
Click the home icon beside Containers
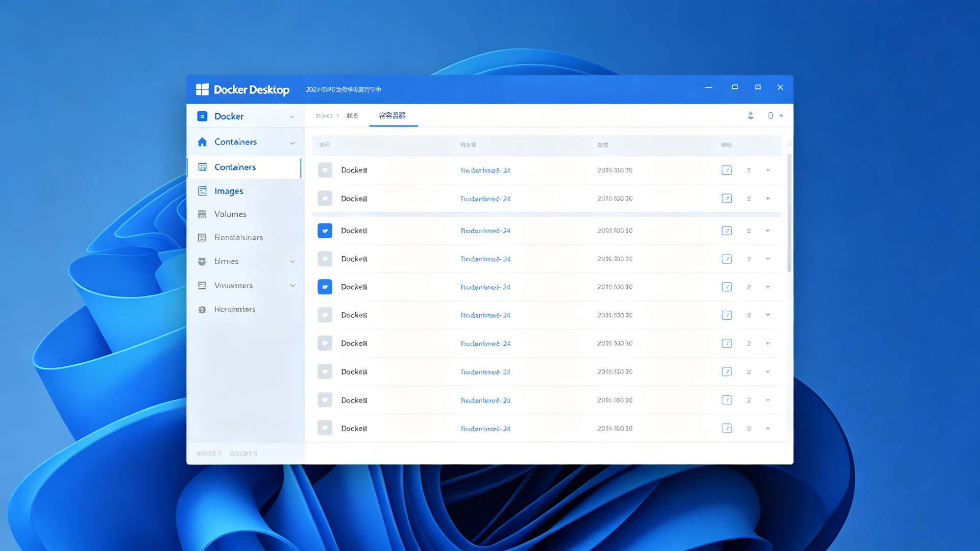click(202, 142)
